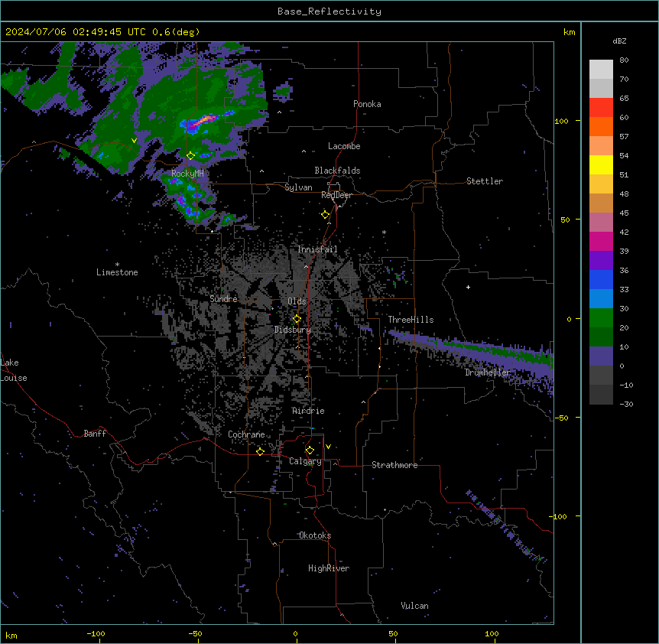
Task: Click the ThreeHills label
Action: coord(411,320)
